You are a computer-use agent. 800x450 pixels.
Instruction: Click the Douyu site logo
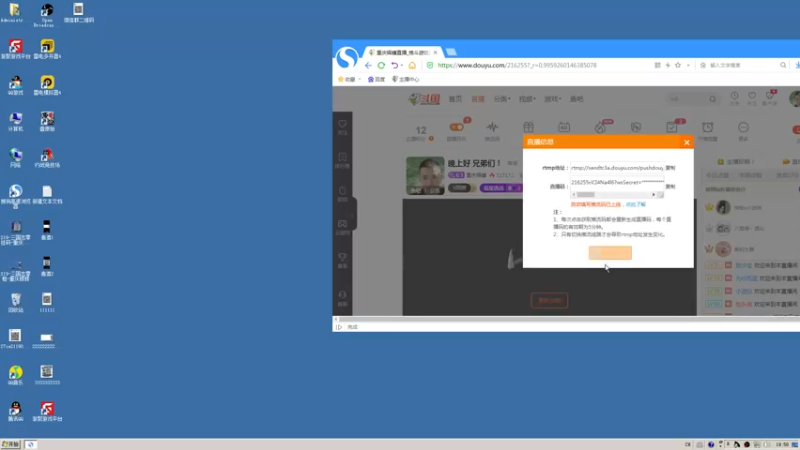pyautogui.click(x=424, y=99)
